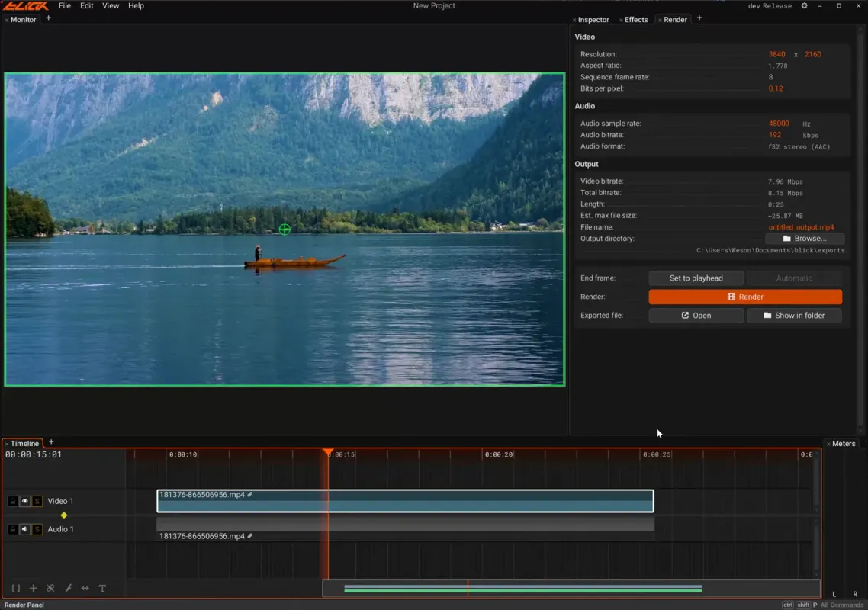
Task: Click the orange Render button
Action: [x=745, y=297]
